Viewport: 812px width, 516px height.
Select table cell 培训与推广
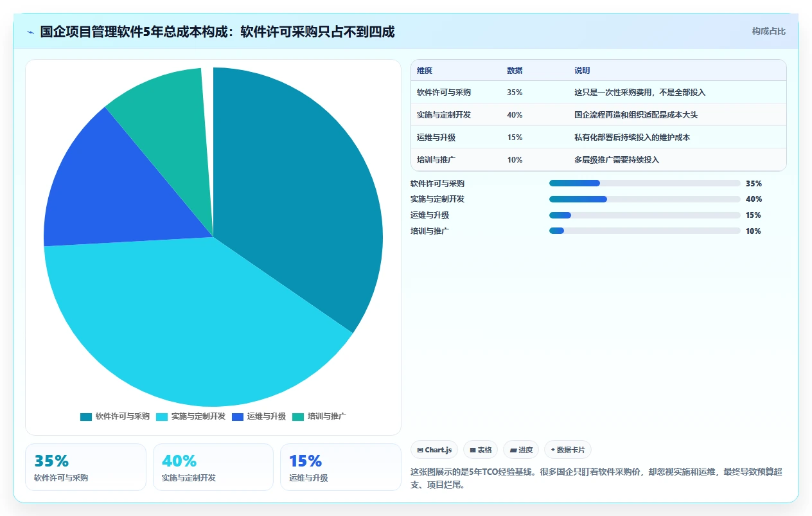[436, 160]
